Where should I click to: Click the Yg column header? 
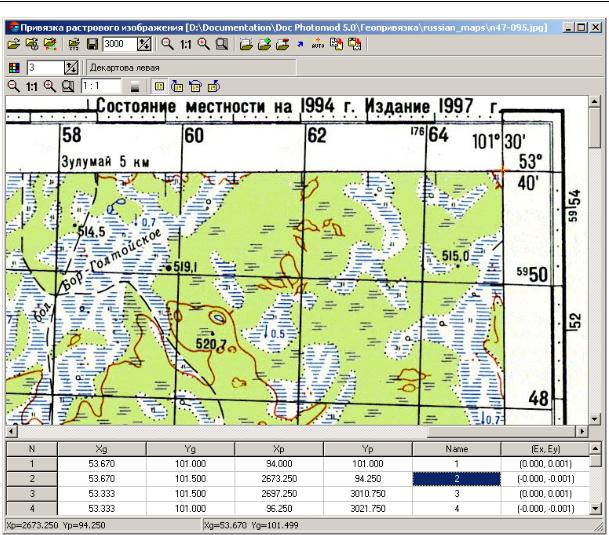190,449
